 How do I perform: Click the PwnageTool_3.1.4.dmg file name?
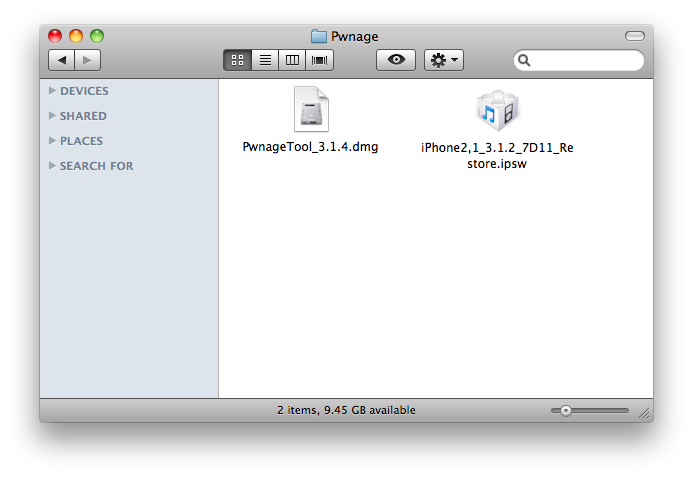(x=310, y=147)
